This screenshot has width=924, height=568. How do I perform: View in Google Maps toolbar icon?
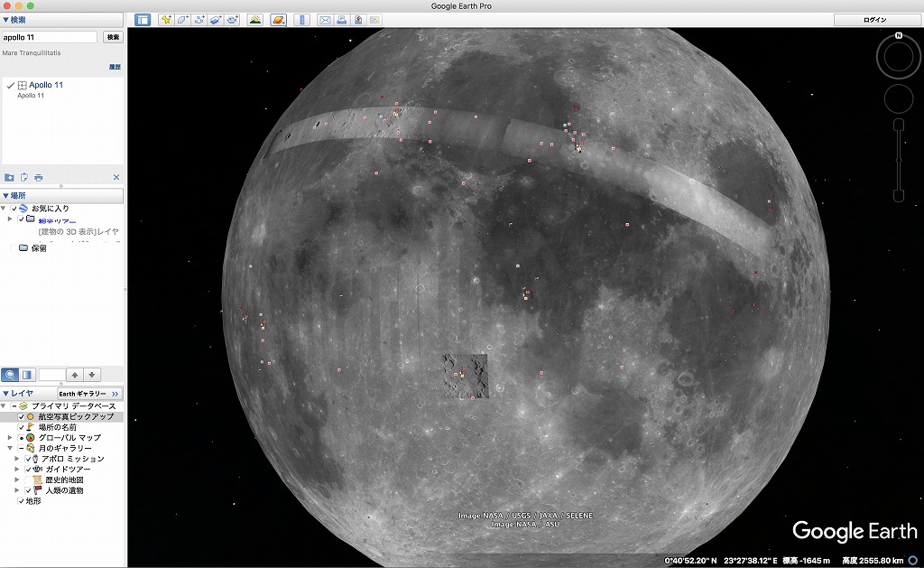(x=374, y=20)
